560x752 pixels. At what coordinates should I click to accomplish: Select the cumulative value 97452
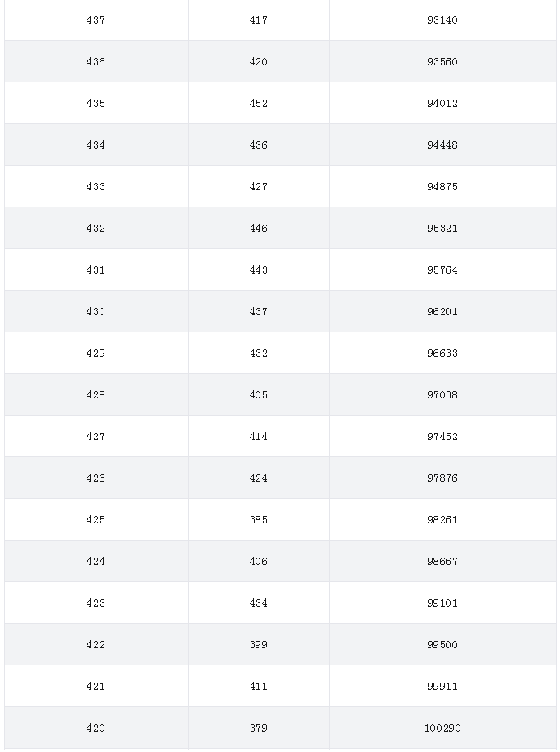(x=442, y=437)
